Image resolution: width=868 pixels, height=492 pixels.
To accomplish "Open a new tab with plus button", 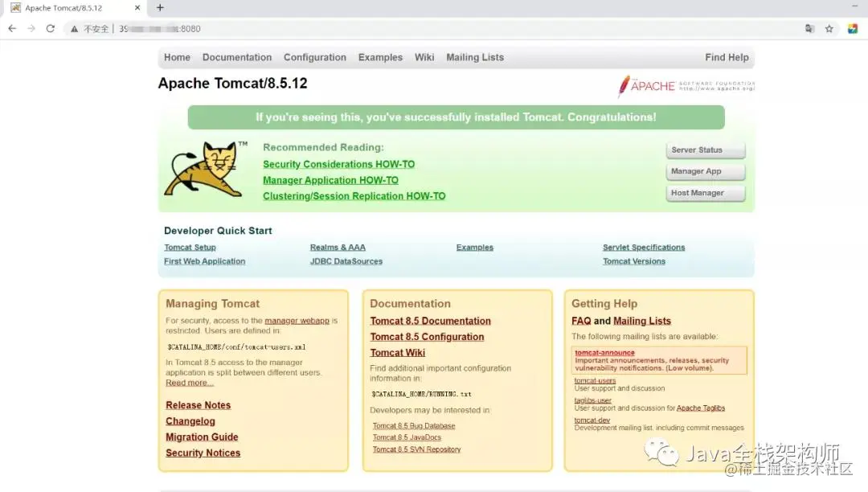I will coord(160,8).
